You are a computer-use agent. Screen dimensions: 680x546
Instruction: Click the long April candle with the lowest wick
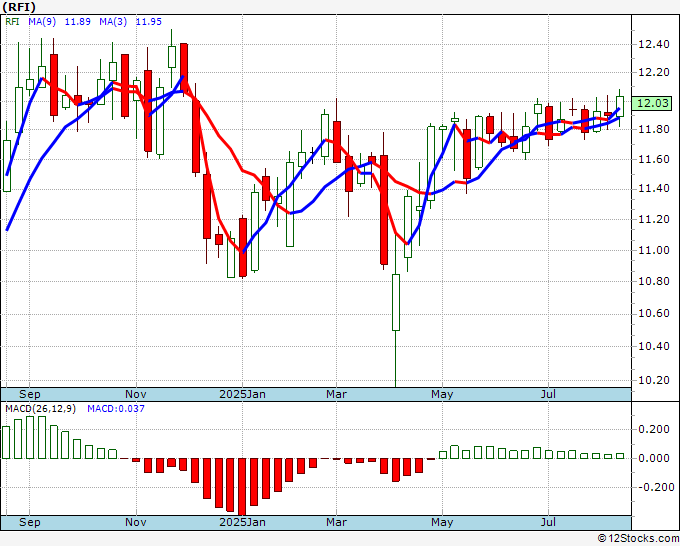[396, 302]
